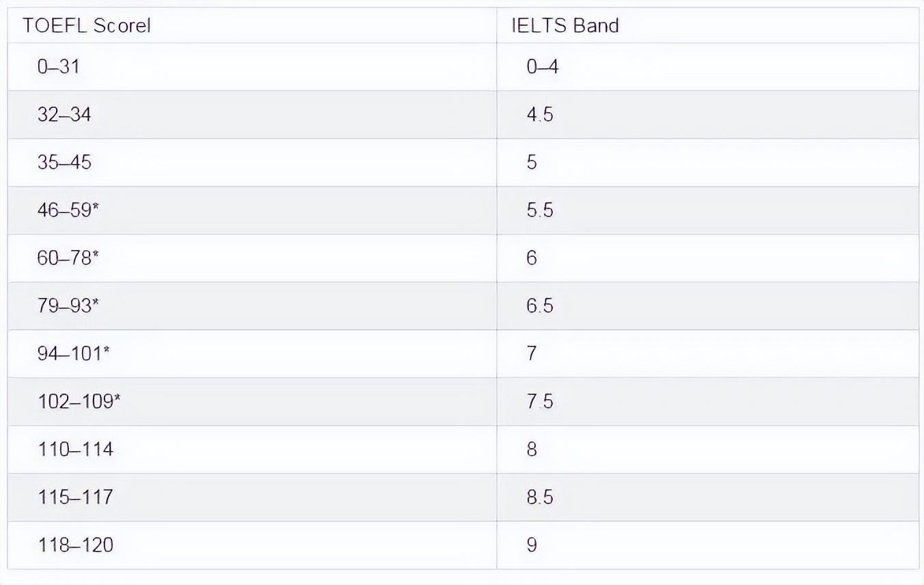Select the IELTS band 5.5 value
This screenshot has width=924, height=585.
(540, 210)
